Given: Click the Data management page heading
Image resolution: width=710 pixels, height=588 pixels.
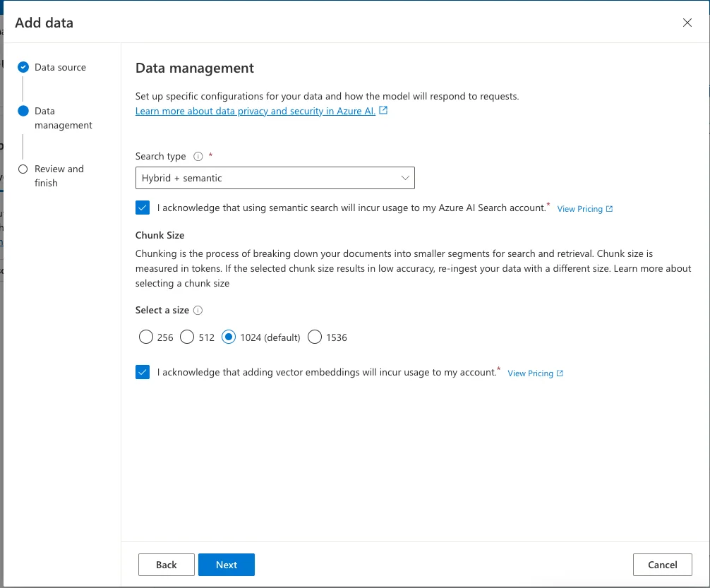Looking at the screenshot, I should tap(195, 68).
